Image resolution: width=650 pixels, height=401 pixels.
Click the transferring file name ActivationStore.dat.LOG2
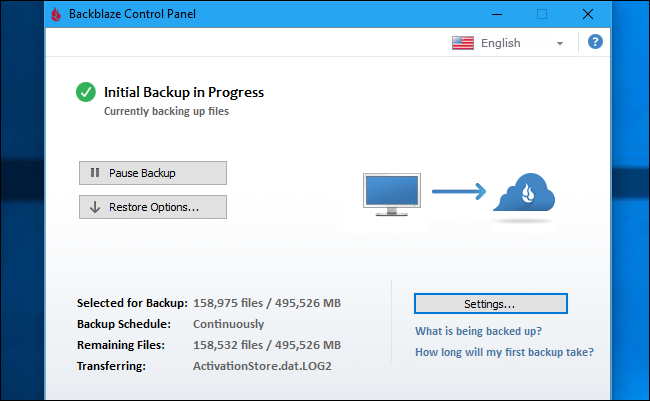click(264, 366)
